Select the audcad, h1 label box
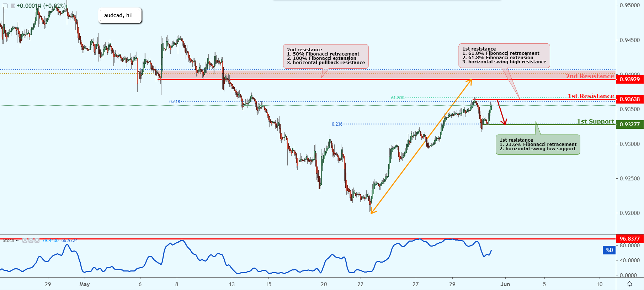Viewport: 644px width, 290px height. coord(120,15)
